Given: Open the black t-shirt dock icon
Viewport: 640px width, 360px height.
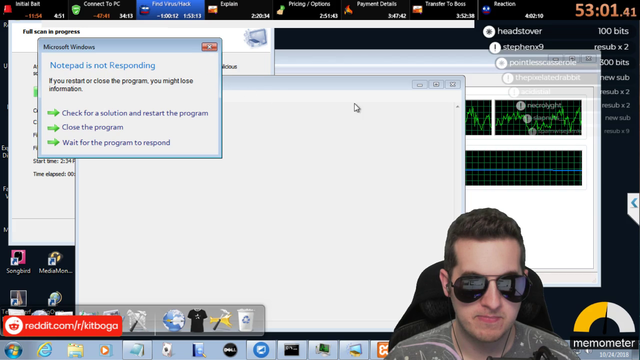Looking at the screenshot, I should point(198,320).
